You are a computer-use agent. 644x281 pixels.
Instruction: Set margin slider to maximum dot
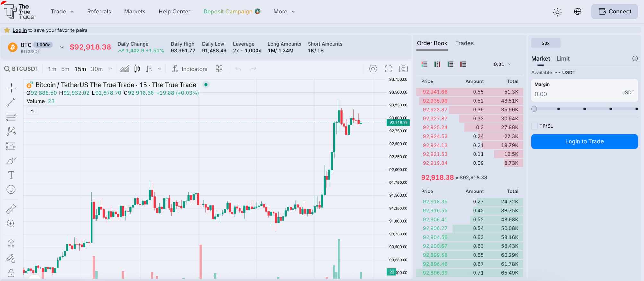pyautogui.click(x=636, y=109)
